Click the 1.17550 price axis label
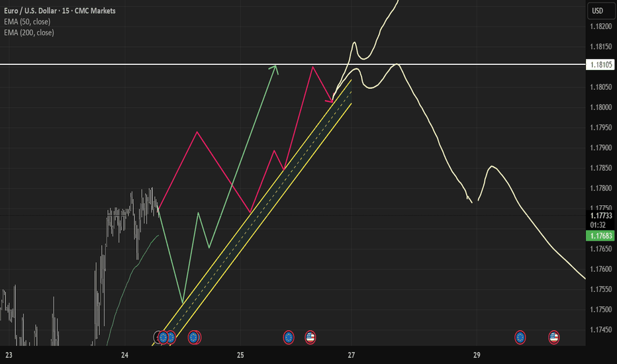The width and height of the screenshot is (617, 364). pos(601,289)
